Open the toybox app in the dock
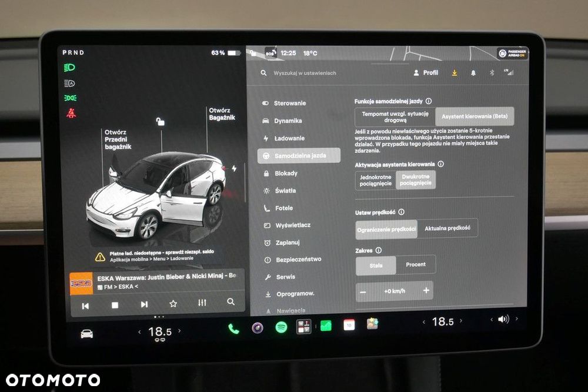588x392 pixels. point(372,324)
